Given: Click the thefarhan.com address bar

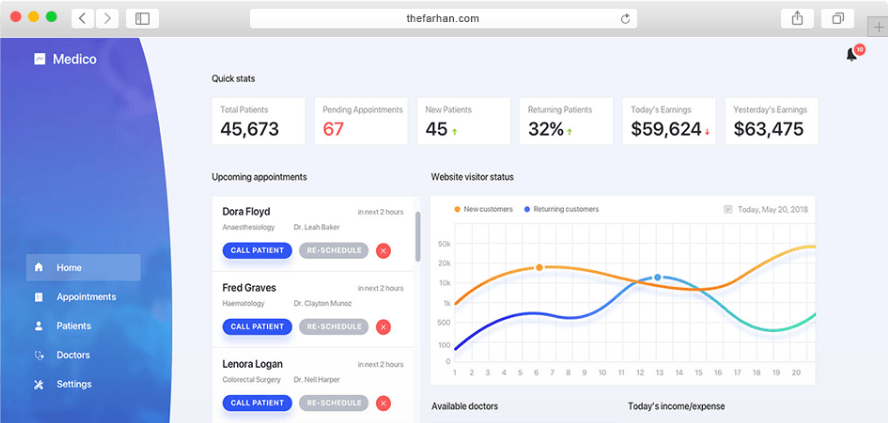Looking at the screenshot, I should point(443,18).
